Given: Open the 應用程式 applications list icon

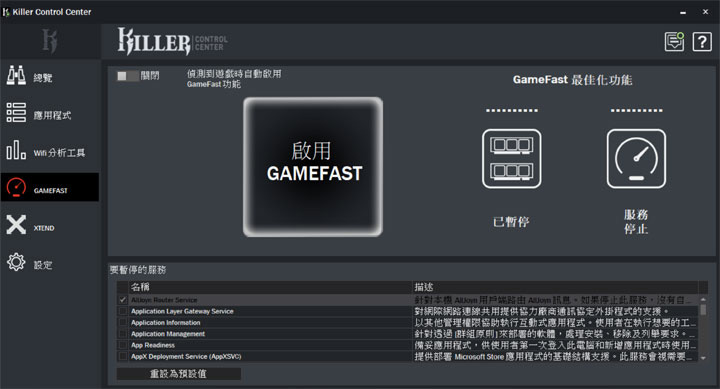Looking at the screenshot, I should point(16,113).
